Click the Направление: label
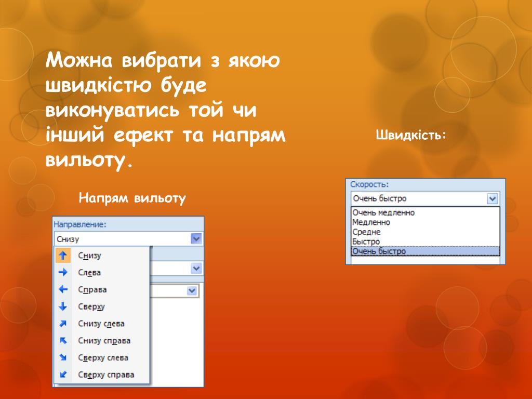The width and height of the screenshot is (532, 399). (79, 224)
